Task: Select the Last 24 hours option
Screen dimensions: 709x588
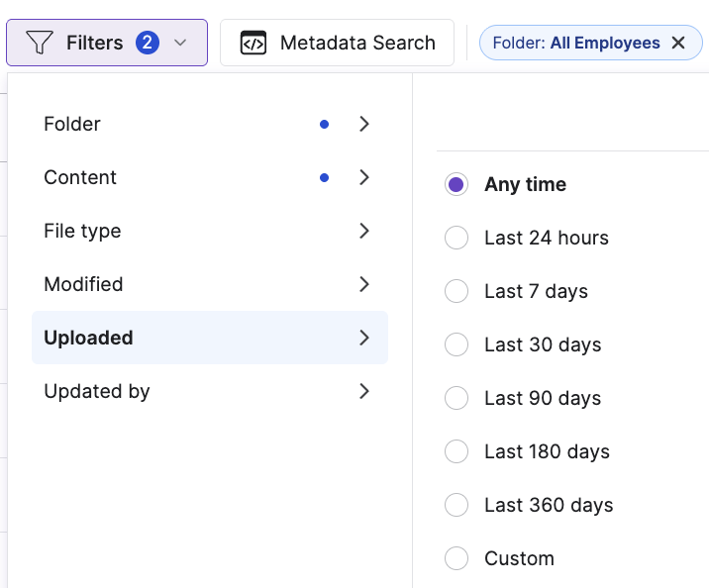Action: click(456, 239)
